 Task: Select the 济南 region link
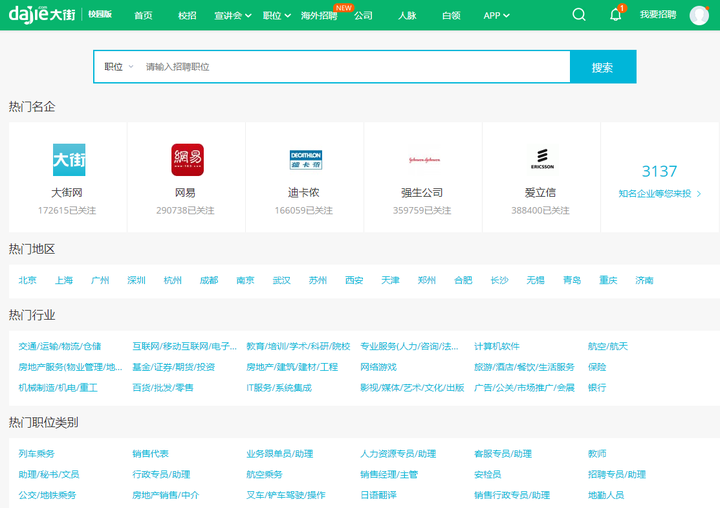(644, 280)
